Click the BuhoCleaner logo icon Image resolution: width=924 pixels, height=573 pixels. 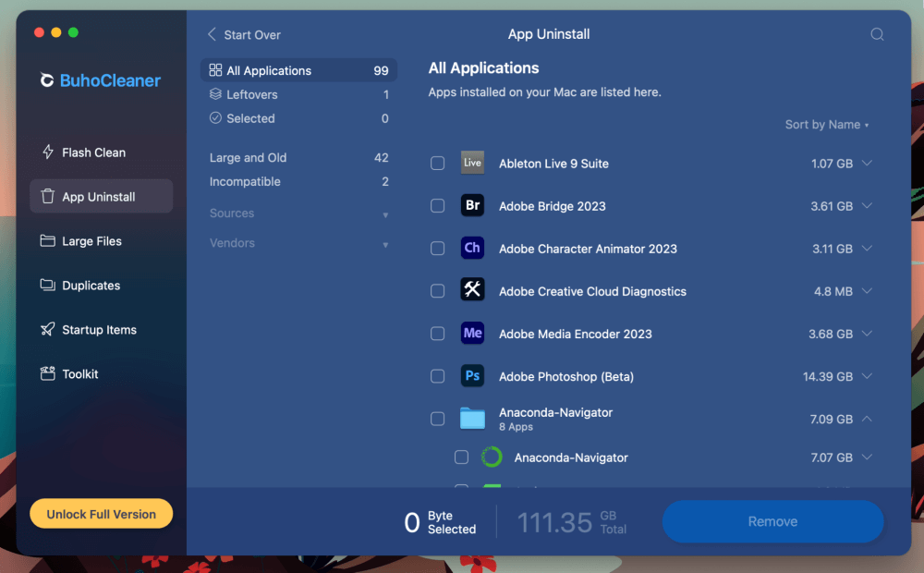46,79
